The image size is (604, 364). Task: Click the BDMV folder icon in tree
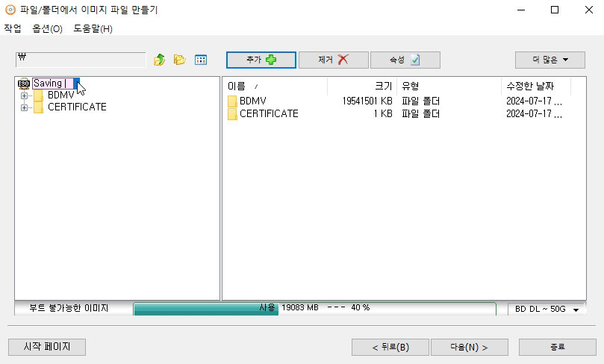pos(38,95)
